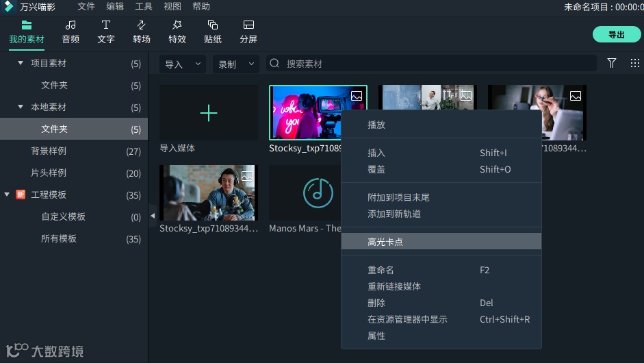Viewport: 644px width, 363px height.
Task: Click the image badge on woman with glasses thumbnail
Action: 576,96
